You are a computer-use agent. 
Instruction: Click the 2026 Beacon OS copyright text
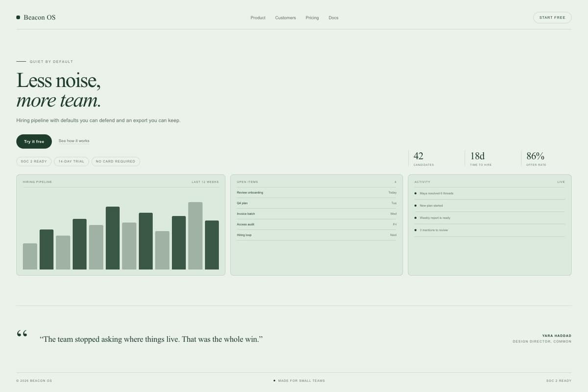(34, 381)
